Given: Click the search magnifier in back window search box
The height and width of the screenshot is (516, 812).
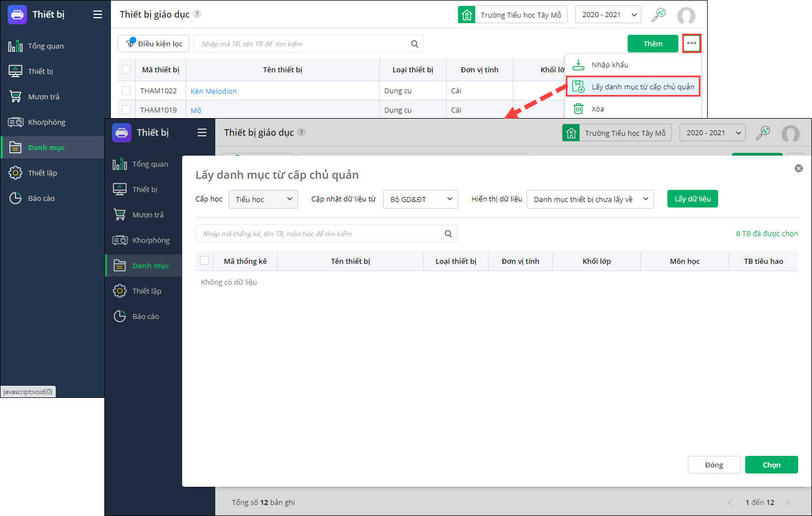Looking at the screenshot, I should pos(415,44).
